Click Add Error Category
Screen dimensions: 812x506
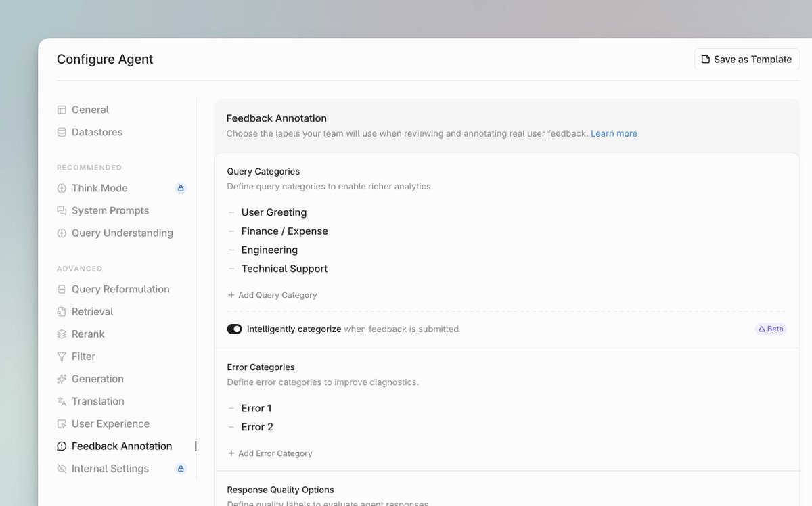point(270,453)
